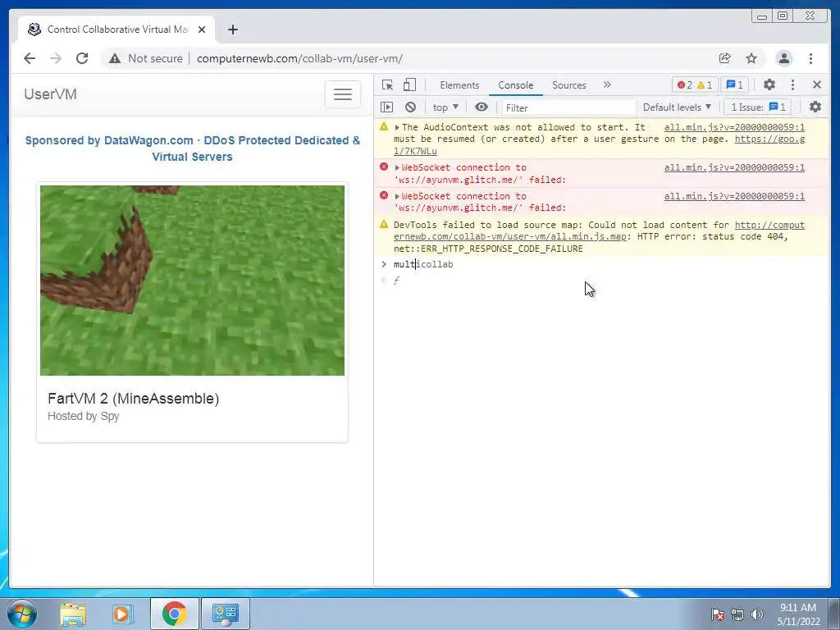Open all.min.js link on first WebSocket error

pos(734,167)
